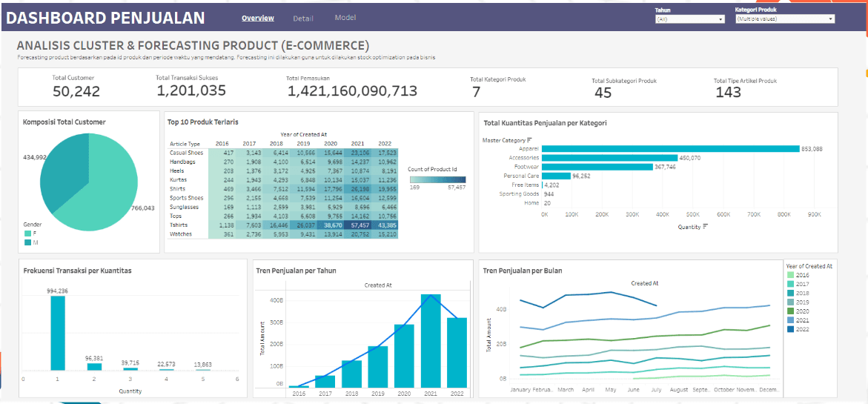Click the Dashboard Penjualan title
The width and height of the screenshot is (868, 404).
105,18
